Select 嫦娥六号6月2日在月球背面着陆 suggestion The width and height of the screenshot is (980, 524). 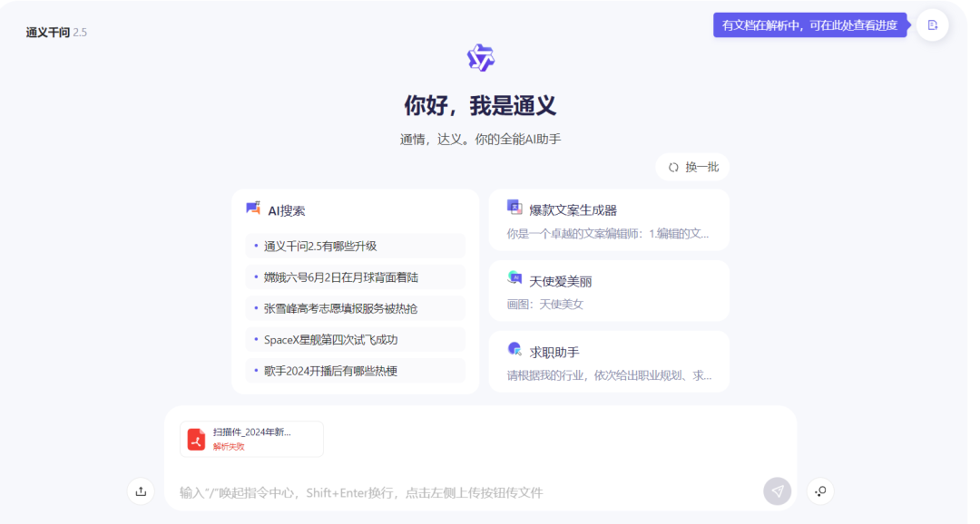[x=356, y=277]
